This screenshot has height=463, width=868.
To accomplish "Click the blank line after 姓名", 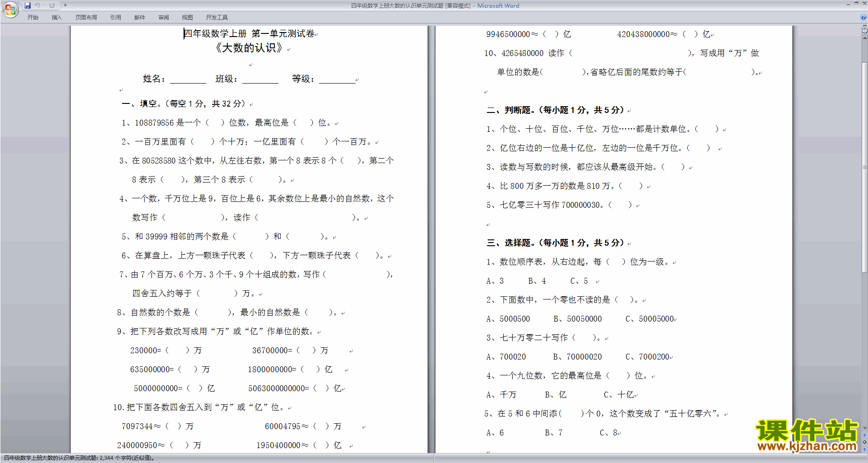I will point(188,80).
